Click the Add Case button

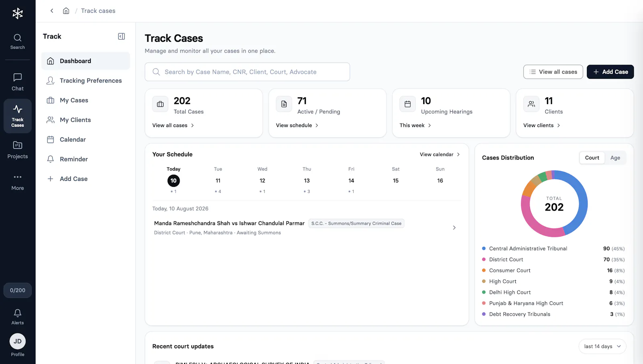tap(610, 72)
